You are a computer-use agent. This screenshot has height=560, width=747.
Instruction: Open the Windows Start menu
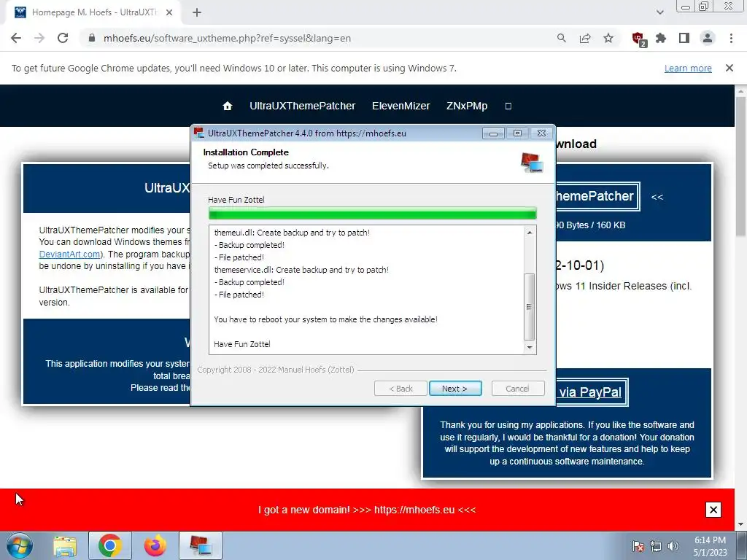click(x=20, y=545)
